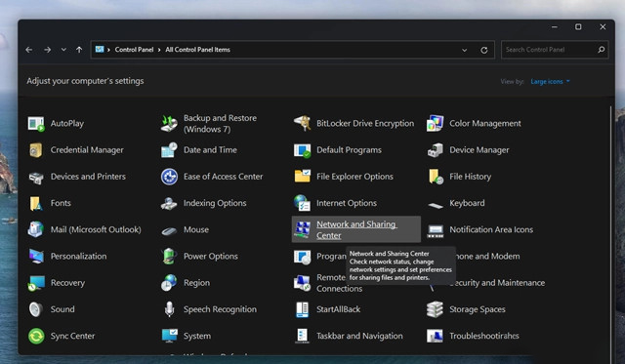Screen dimensions: 625x364
Task: Open the Personalization icon
Action: click(x=36, y=257)
